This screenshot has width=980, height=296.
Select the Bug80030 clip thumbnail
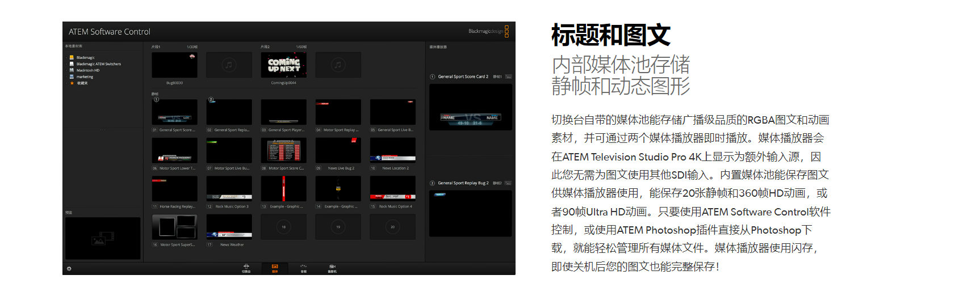point(174,65)
